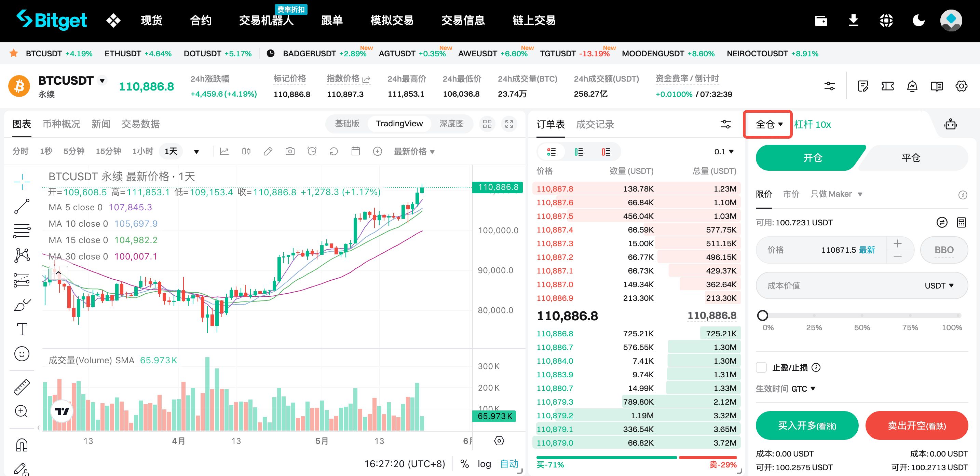Expand chart to fullscreen view
The height and width of the screenshot is (476, 980).
(509, 124)
